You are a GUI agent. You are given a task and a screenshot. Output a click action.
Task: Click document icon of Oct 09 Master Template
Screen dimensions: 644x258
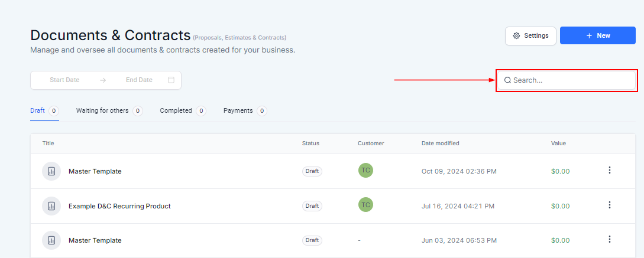(51, 171)
